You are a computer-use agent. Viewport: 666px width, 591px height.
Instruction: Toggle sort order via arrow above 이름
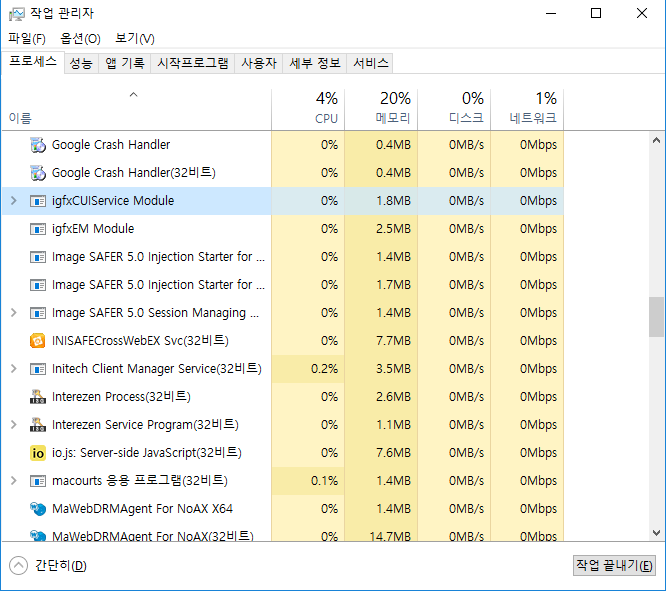point(133,94)
